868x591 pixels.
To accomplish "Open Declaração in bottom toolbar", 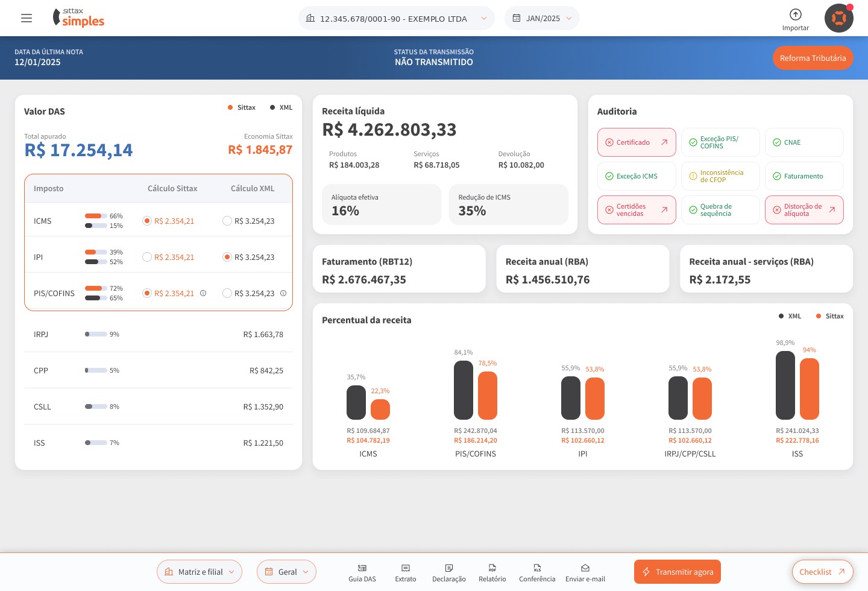I will (x=449, y=573).
